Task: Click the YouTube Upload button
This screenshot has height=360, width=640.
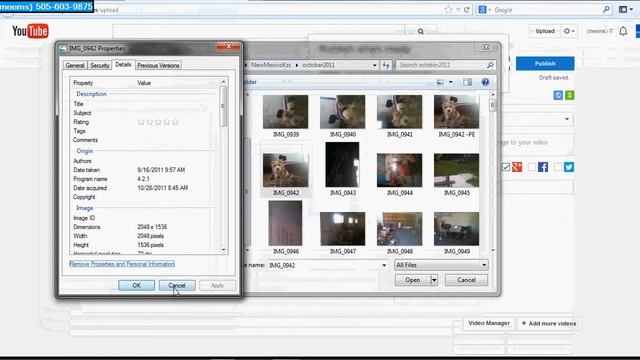Action: click(544, 31)
